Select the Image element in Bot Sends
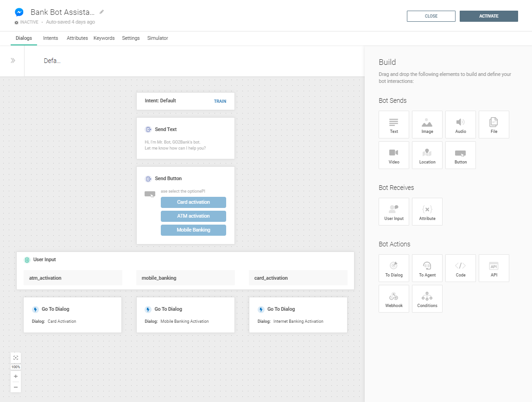The height and width of the screenshot is (402, 532). (427, 125)
